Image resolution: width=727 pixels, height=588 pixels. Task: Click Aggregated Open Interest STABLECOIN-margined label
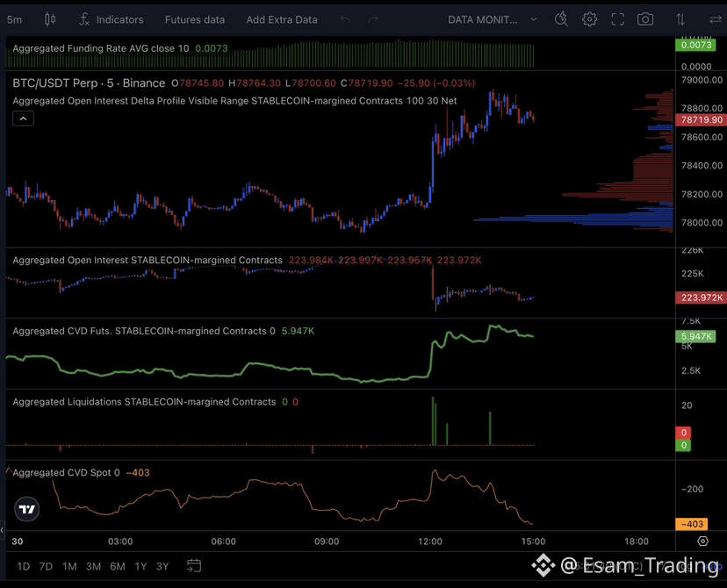click(147, 260)
